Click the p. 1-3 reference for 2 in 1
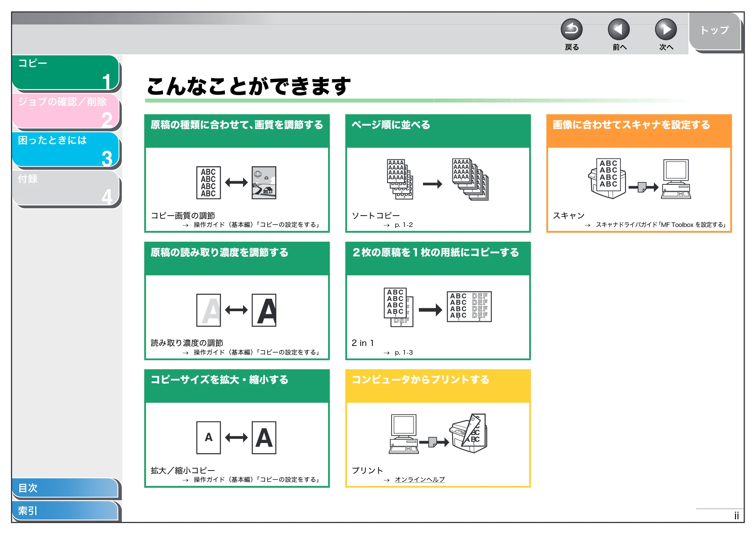This screenshot has width=756, height=534. 404,352
